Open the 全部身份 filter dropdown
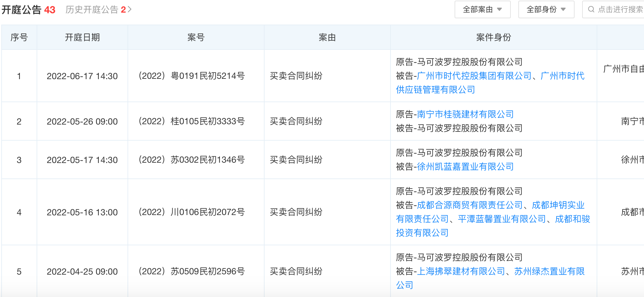 pyautogui.click(x=546, y=9)
